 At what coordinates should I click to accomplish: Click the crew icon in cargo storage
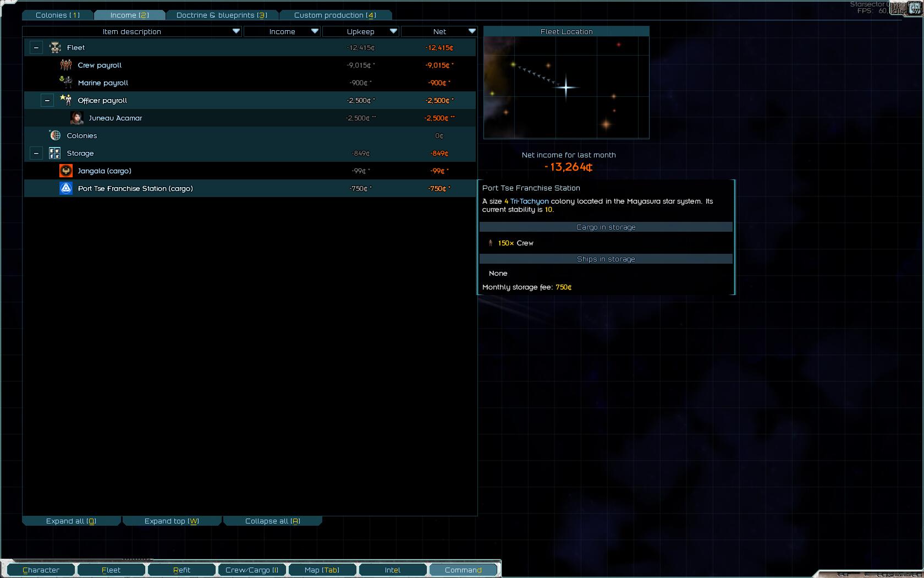491,243
